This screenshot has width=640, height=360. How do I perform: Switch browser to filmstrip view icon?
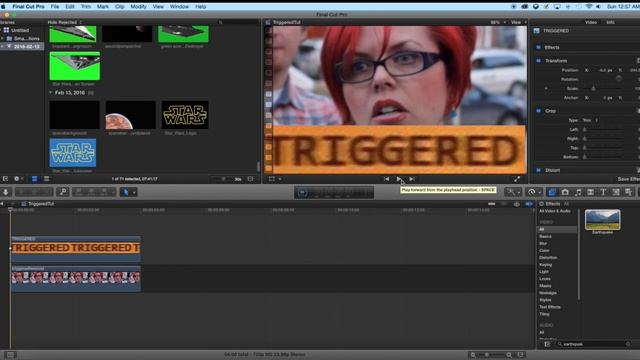point(34,179)
